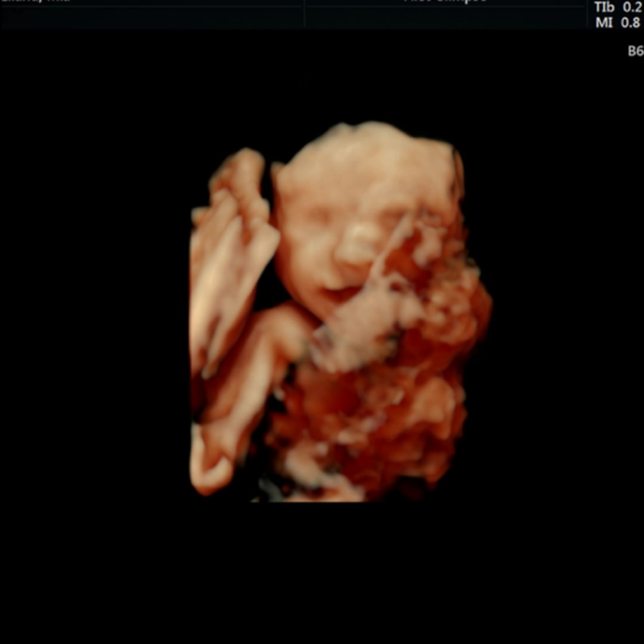Click the "TIb 0.2" thermal index readout
Viewport: 644px width, 644px height.
coord(618,7)
